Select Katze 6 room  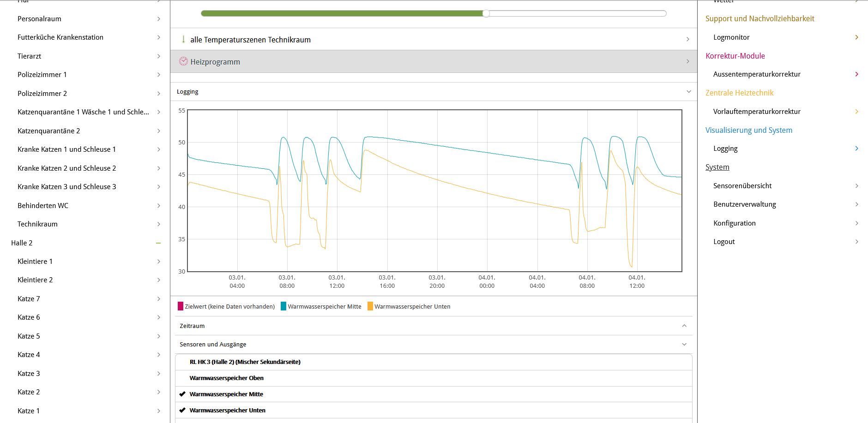click(29, 317)
